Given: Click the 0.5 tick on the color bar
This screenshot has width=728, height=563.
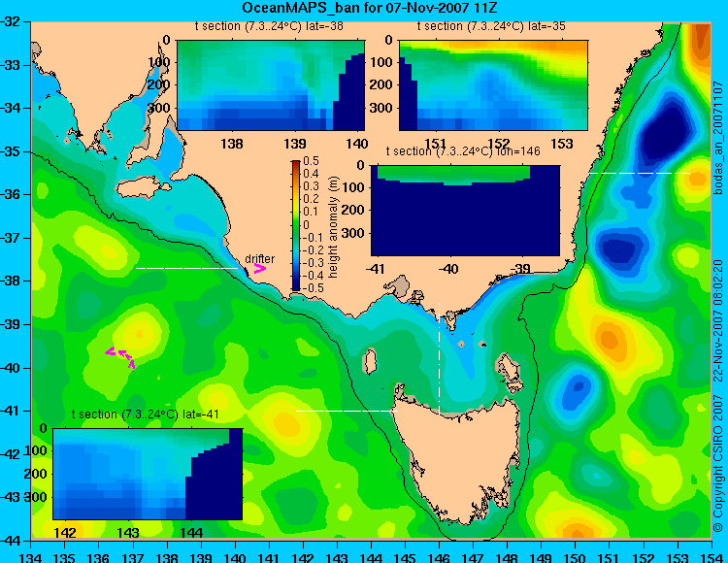Looking at the screenshot, I should (x=311, y=161).
